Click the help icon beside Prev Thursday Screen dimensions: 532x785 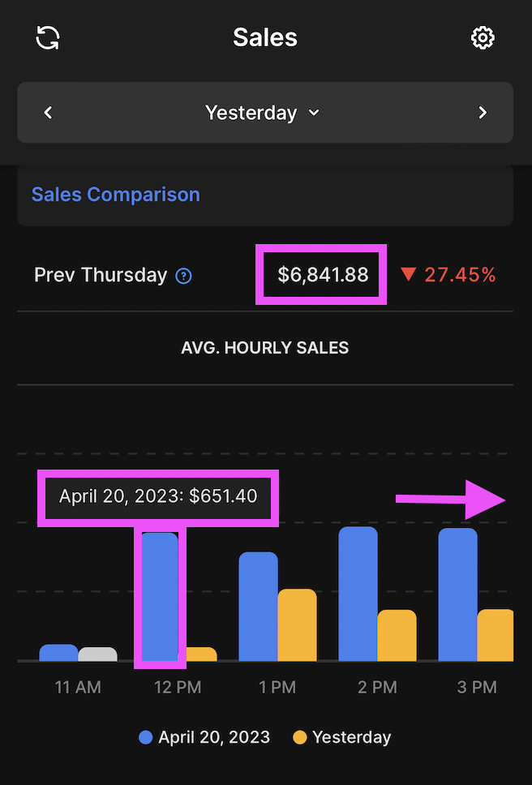pos(184,276)
